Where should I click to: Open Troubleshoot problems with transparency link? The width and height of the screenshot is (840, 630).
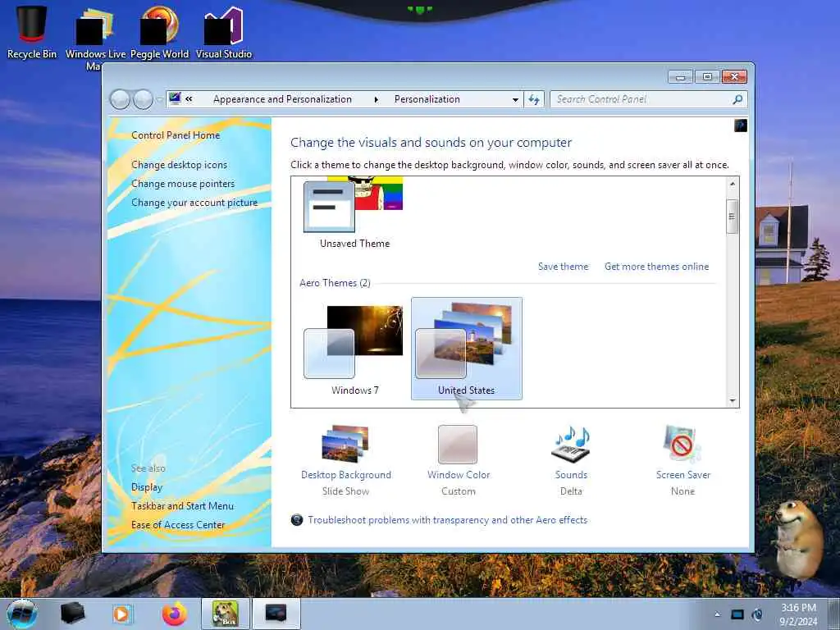(x=448, y=519)
